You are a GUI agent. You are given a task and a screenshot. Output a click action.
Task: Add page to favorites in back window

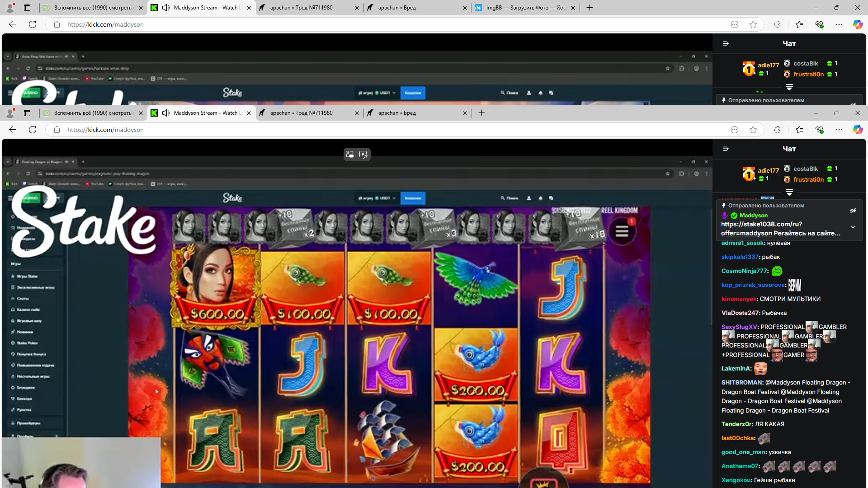(753, 24)
